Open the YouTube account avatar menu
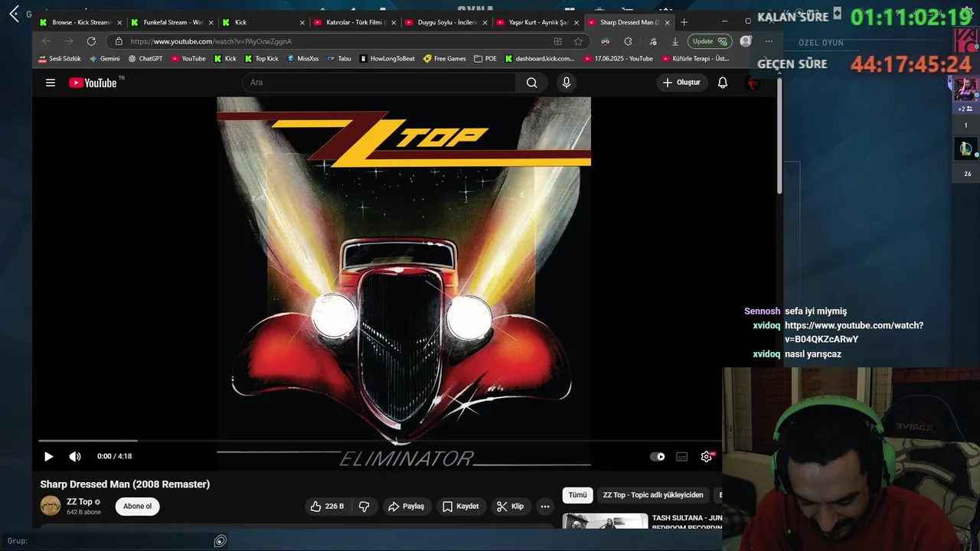980x551 pixels. click(x=753, y=83)
